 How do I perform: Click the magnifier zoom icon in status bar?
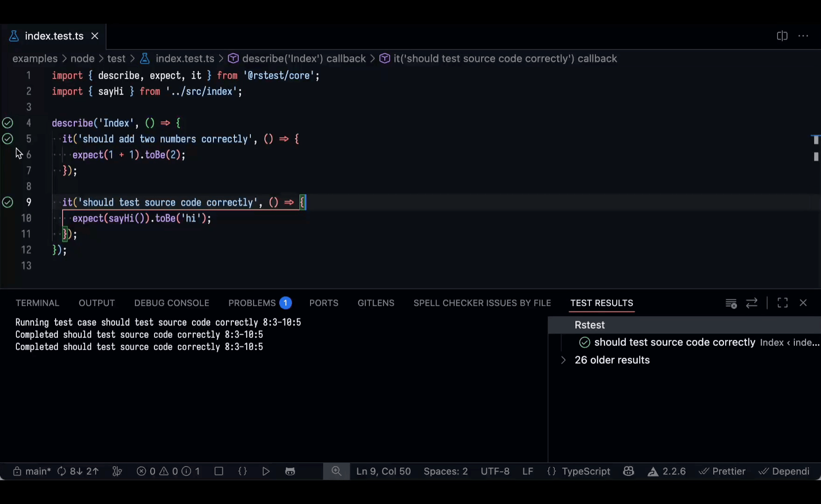337,471
